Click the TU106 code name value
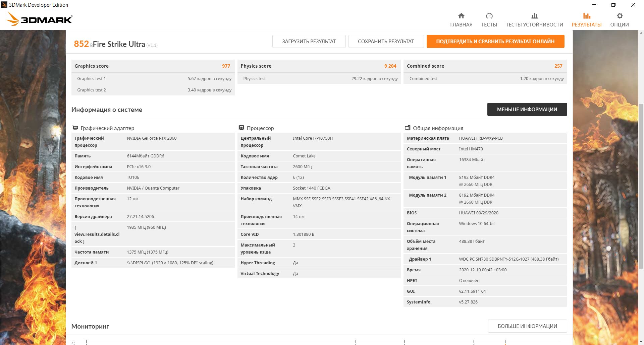 133,177
